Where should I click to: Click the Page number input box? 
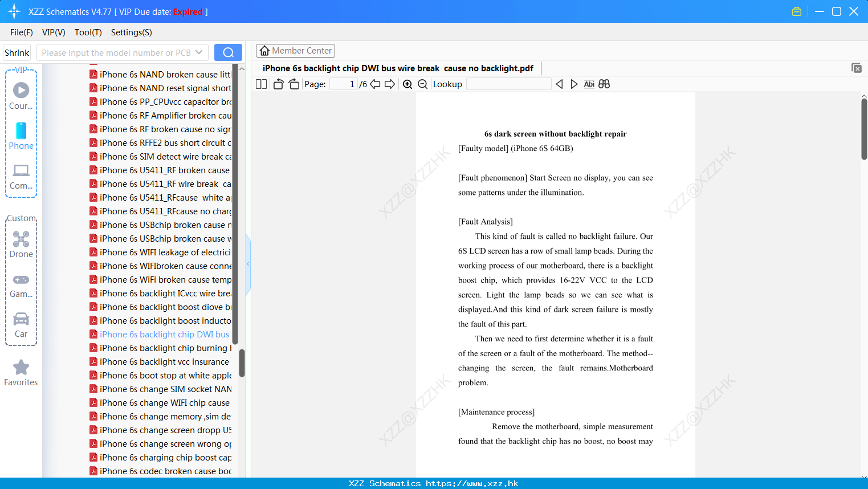click(x=343, y=84)
